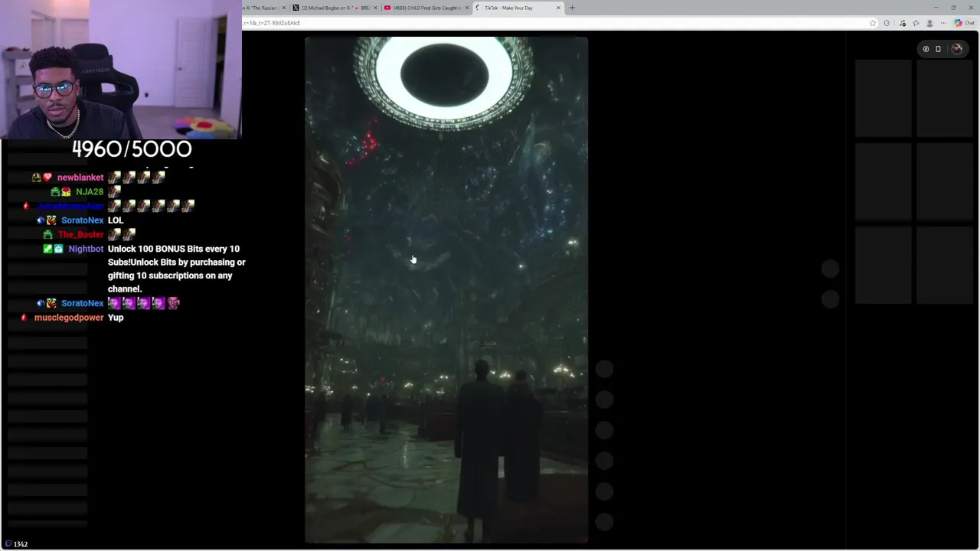
Task: Click the 4960/5000 goal counter
Action: [x=132, y=149]
